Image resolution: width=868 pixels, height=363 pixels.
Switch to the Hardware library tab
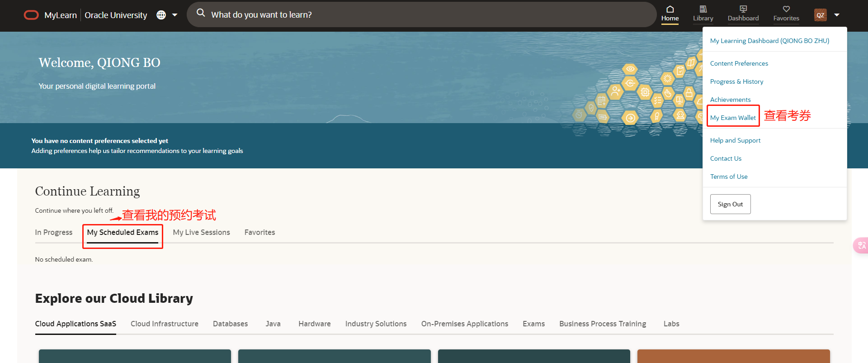pos(315,324)
